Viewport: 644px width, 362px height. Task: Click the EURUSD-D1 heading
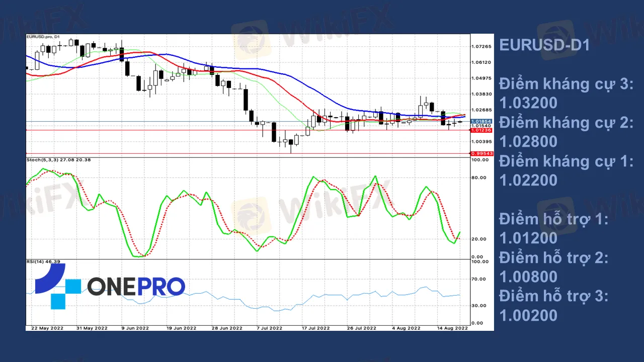coord(544,45)
